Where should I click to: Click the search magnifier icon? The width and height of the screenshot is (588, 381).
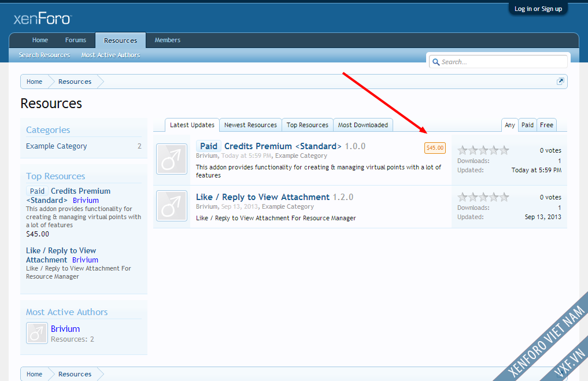(436, 62)
